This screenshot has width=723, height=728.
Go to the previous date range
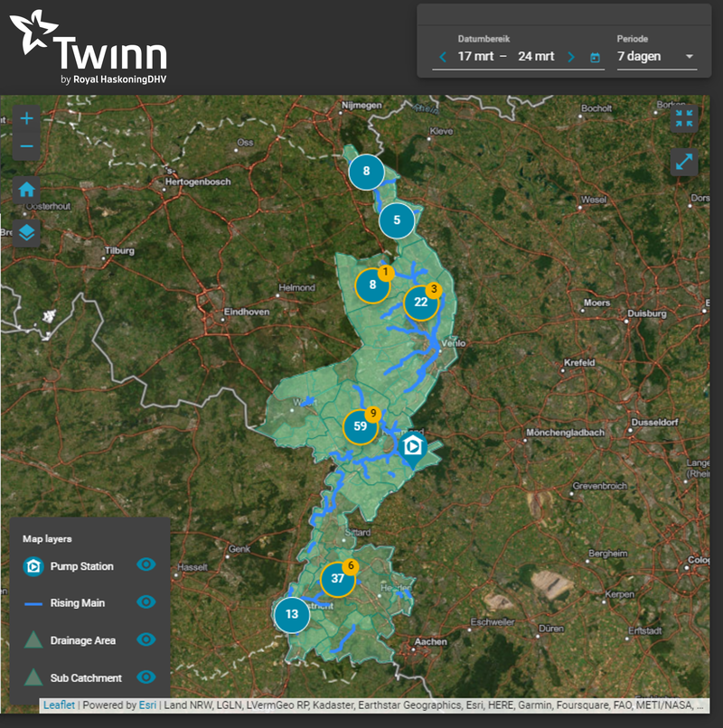[442, 57]
